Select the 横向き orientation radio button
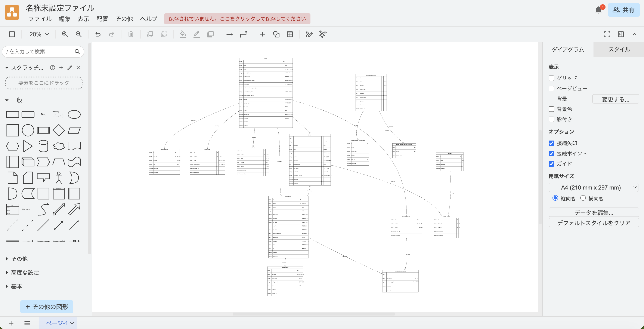Viewport: 644px width, 329px height. 583,198
